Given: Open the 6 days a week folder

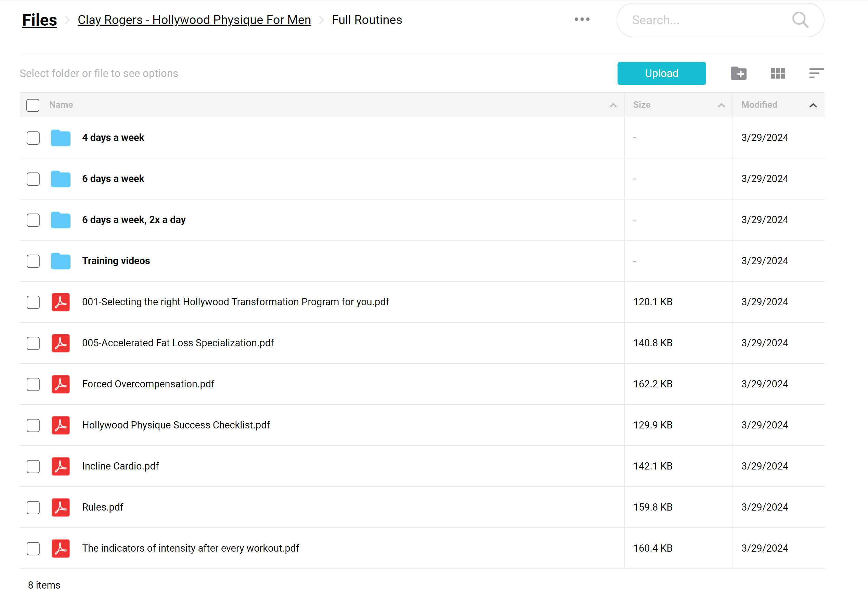Looking at the screenshot, I should tap(113, 179).
